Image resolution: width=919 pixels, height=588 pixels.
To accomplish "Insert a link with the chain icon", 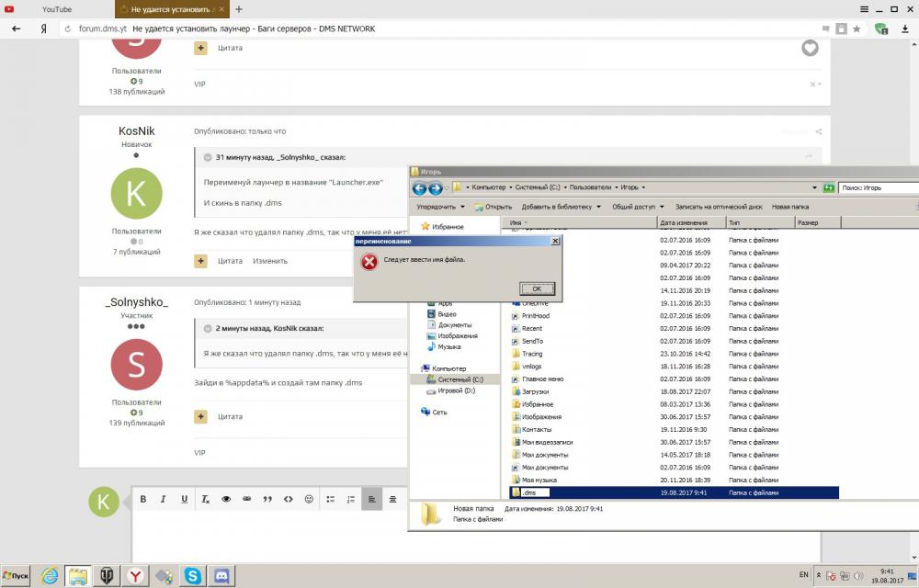I will click(x=246, y=499).
